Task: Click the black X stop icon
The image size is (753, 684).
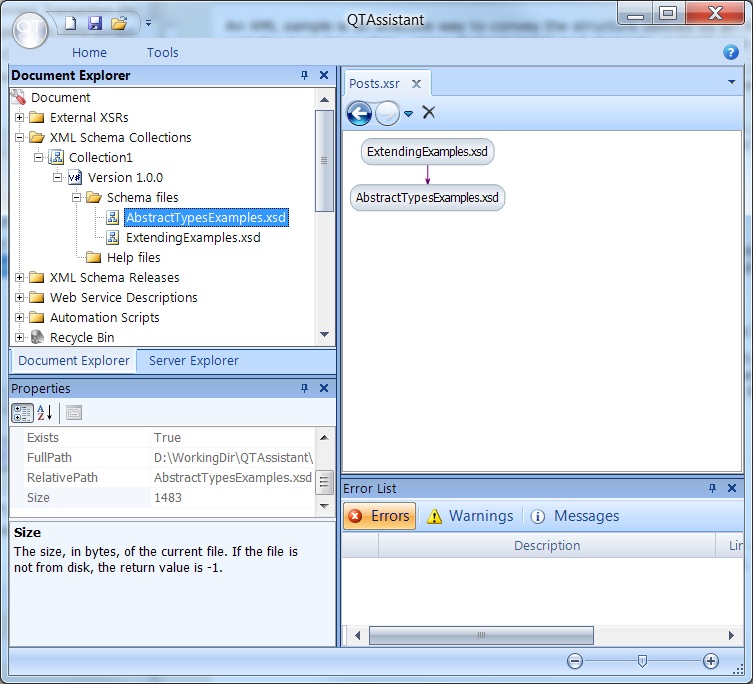Action: point(428,112)
